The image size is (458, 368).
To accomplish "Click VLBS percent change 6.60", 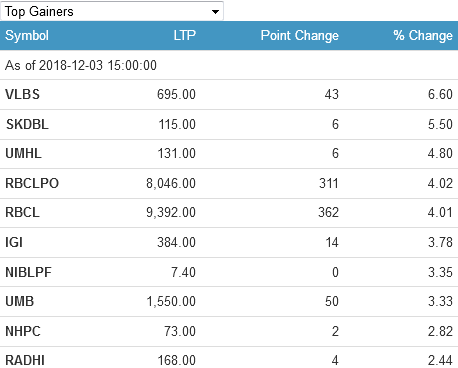I will [x=440, y=94].
